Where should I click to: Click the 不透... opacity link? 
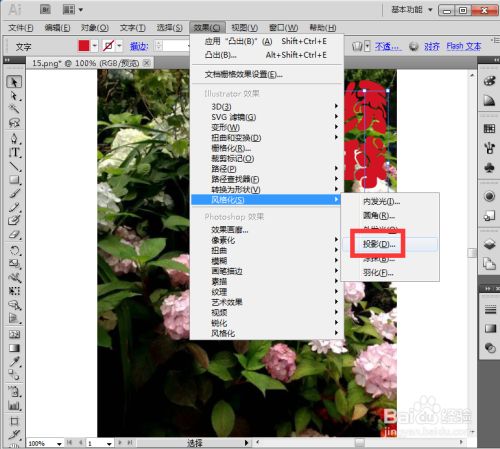pos(387,46)
